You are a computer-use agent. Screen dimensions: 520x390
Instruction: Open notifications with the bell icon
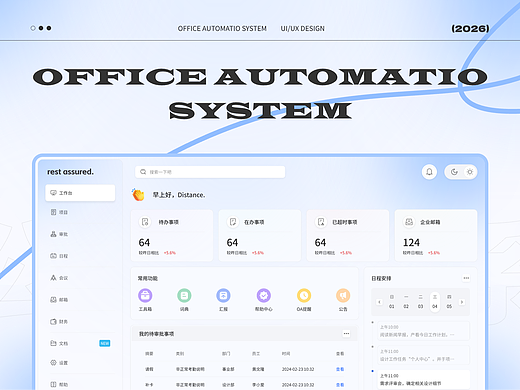click(x=429, y=172)
